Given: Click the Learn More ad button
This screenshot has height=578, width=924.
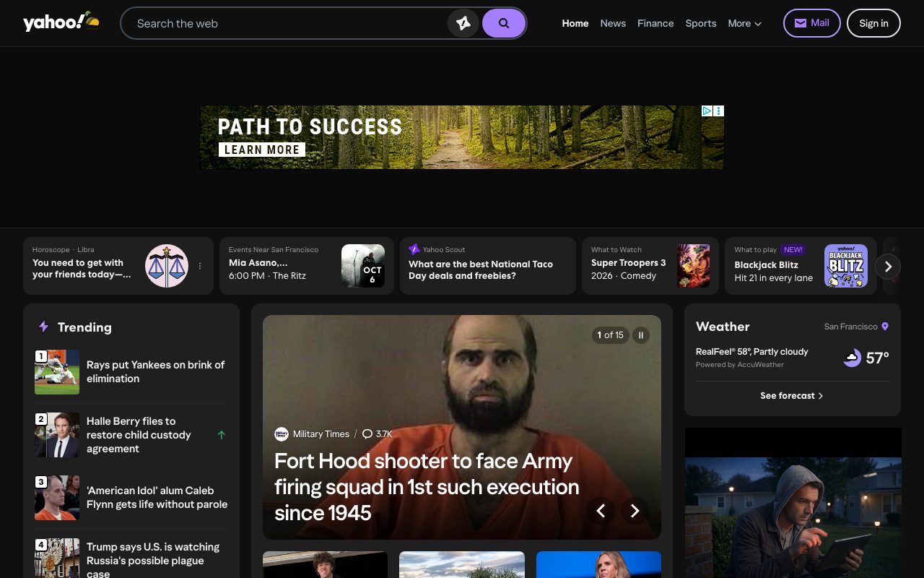Looking at the screenshot, I should [x=262, y=150].
